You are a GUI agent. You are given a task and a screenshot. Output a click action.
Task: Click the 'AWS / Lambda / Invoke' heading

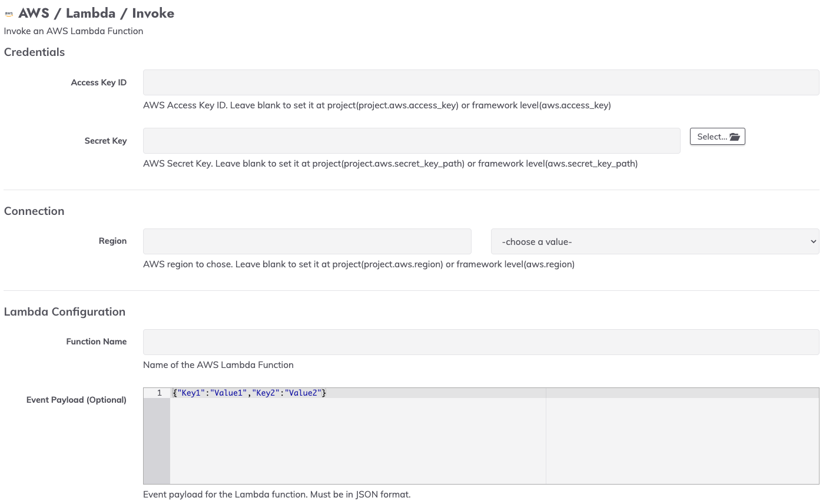coord(97,14)
